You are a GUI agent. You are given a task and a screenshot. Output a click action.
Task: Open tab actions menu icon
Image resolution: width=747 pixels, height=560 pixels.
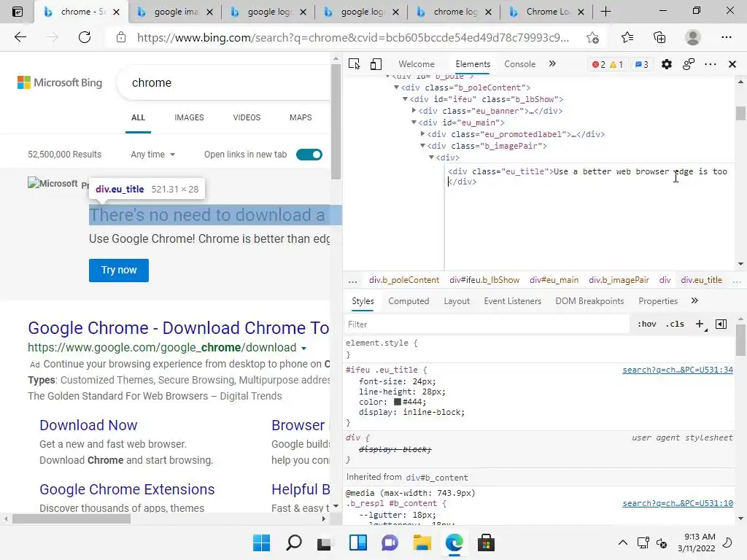[x=18, y=12]
